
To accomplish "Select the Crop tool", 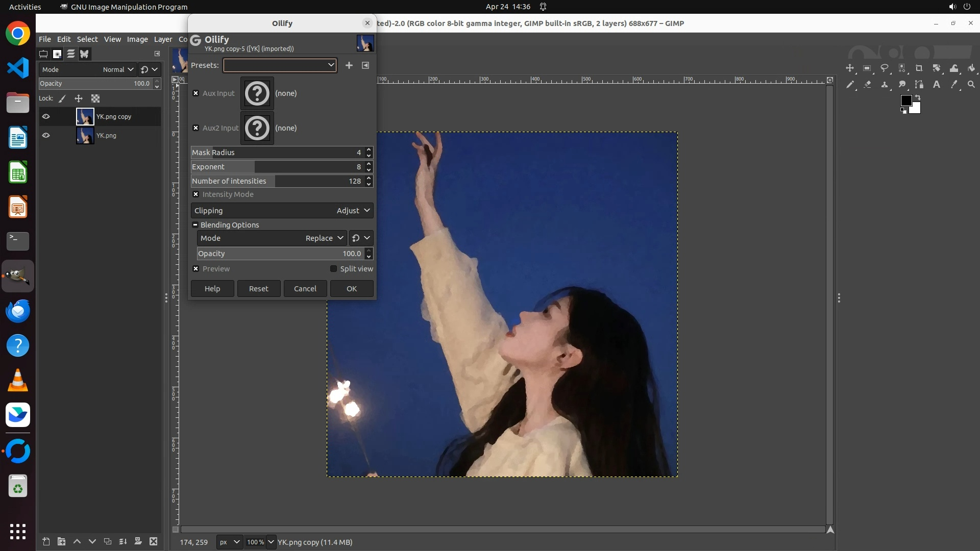I will pos(919,68).
